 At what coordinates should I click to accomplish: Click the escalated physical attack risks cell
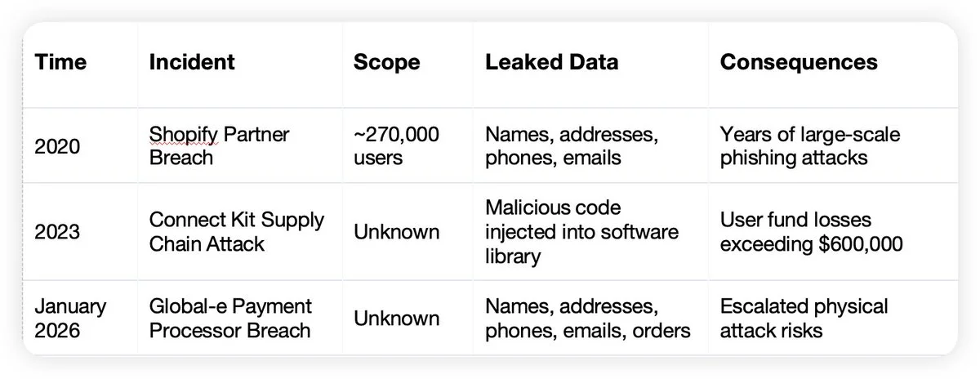click(x=804, y=318)
